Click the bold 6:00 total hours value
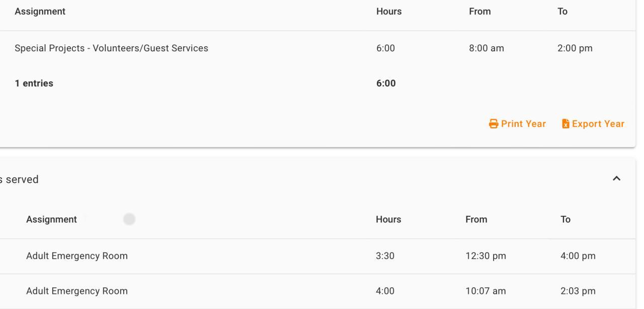The width and height of the screenshot is (644, 309). 386,84
